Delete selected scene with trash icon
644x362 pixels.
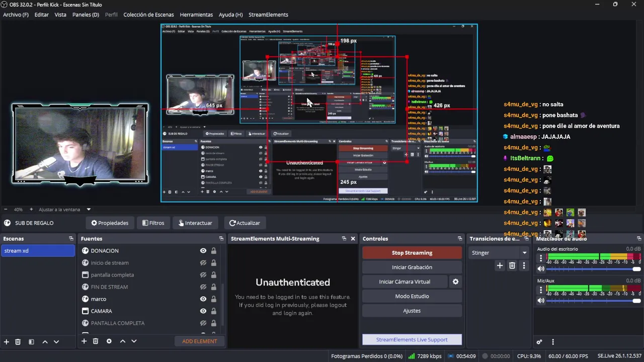point(18,341)
